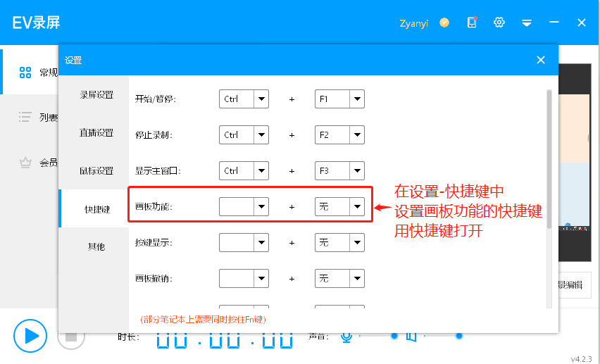
Task: Minimize the EV录屏 window
Action: pyautogui.click(x=554, y=23)
